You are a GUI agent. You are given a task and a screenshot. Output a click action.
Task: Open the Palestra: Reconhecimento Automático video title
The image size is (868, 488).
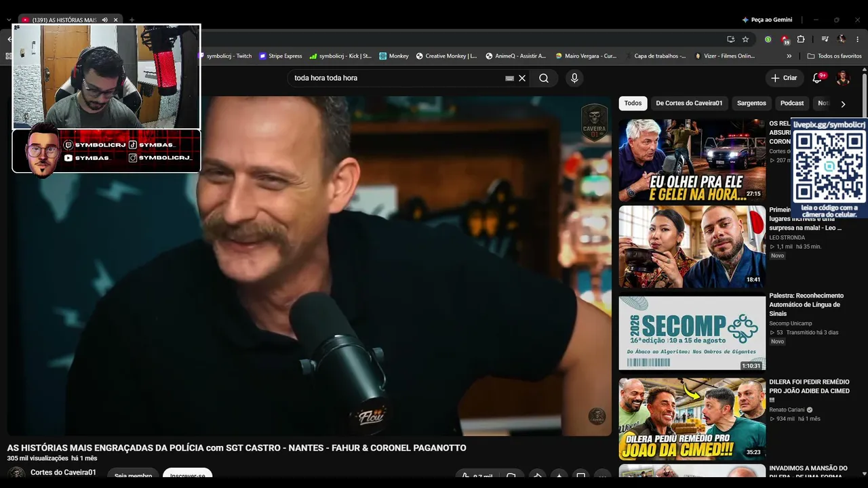(806, 304)
